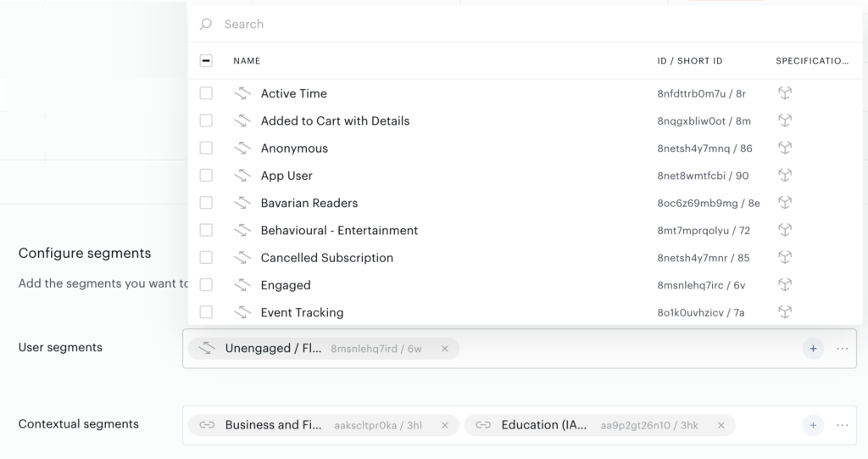The image size is (868, 459).
Task: Check the Engaged segment checkbox
Action: (206, 284)
